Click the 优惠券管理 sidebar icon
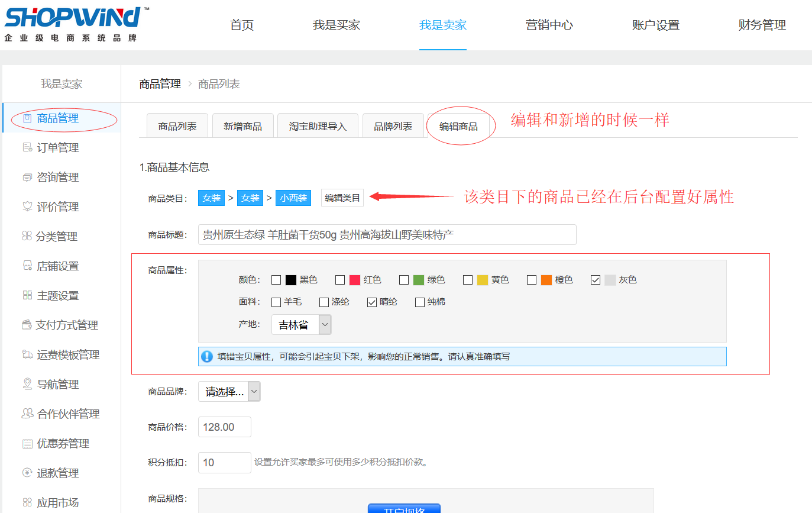Screen dimensions: 812x513 tap(27, 443)
